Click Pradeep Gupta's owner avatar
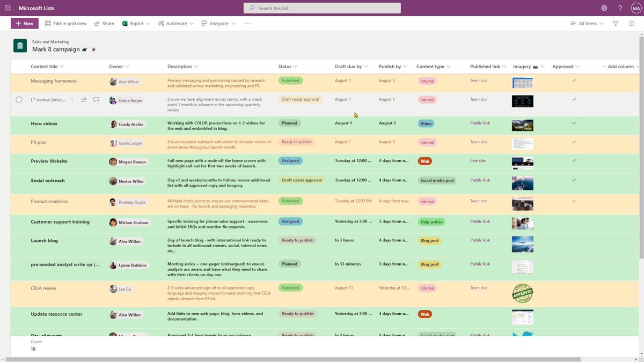 pos(113,202)
